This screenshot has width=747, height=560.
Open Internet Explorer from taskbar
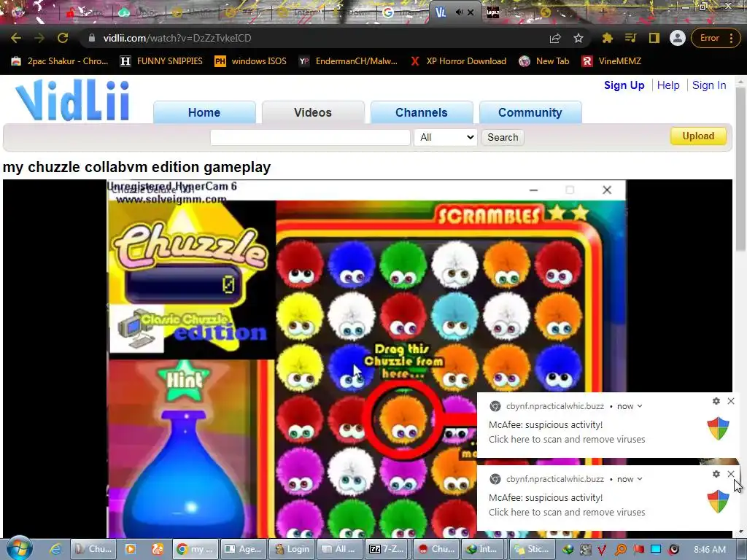coord(55,549)
